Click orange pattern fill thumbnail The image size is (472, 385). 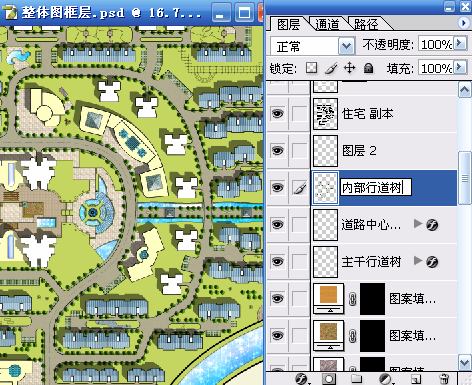[329, 298]
